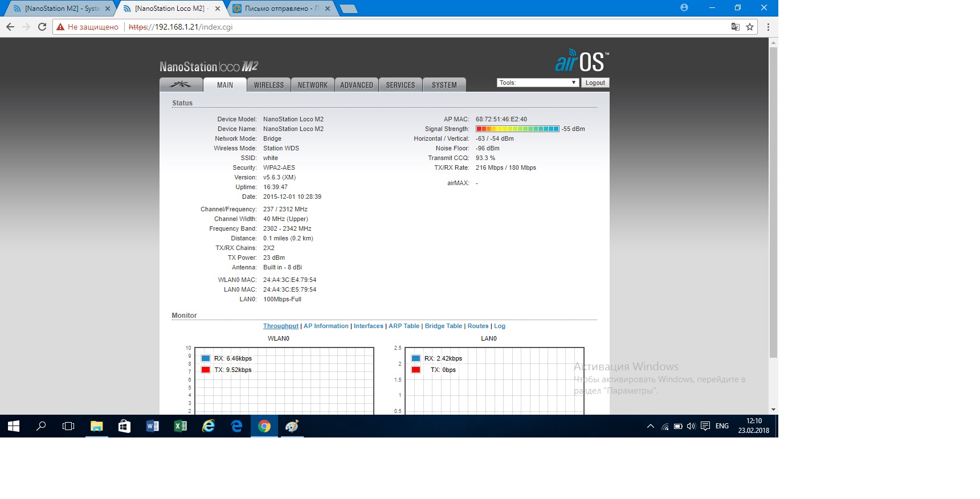Switch to the ADVANCED tab
The width and height of the screenshot is (980, 499).
coord(357,85)
